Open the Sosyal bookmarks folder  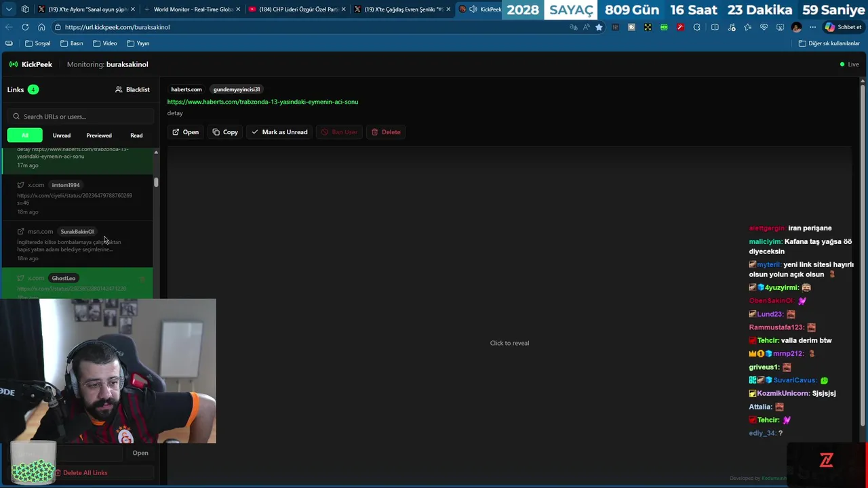[38, 43]
